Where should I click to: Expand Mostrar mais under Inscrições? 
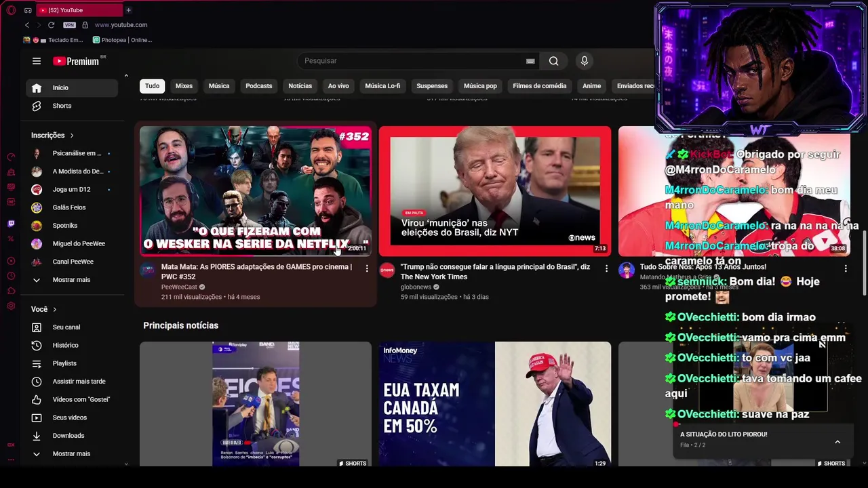[x=71, y=280]
